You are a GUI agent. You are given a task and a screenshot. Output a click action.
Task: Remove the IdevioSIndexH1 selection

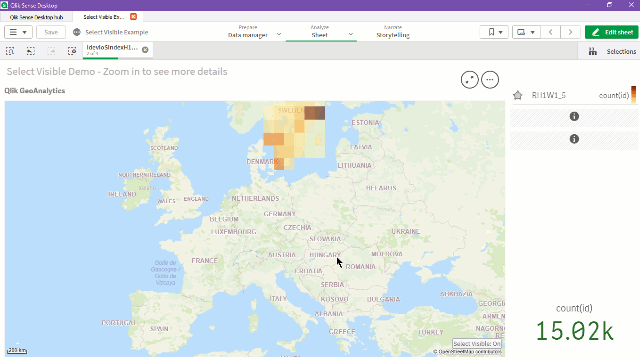click(x=145, y=50)
